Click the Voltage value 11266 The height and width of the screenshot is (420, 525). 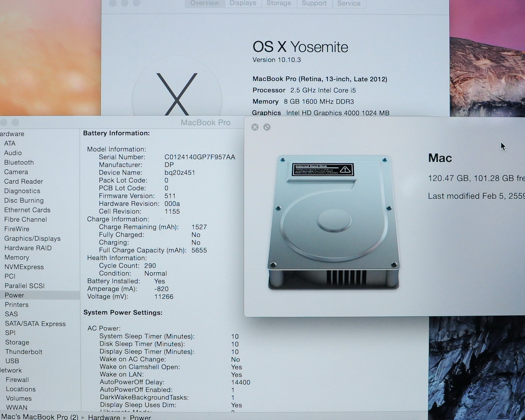click(x=164, y=297)
